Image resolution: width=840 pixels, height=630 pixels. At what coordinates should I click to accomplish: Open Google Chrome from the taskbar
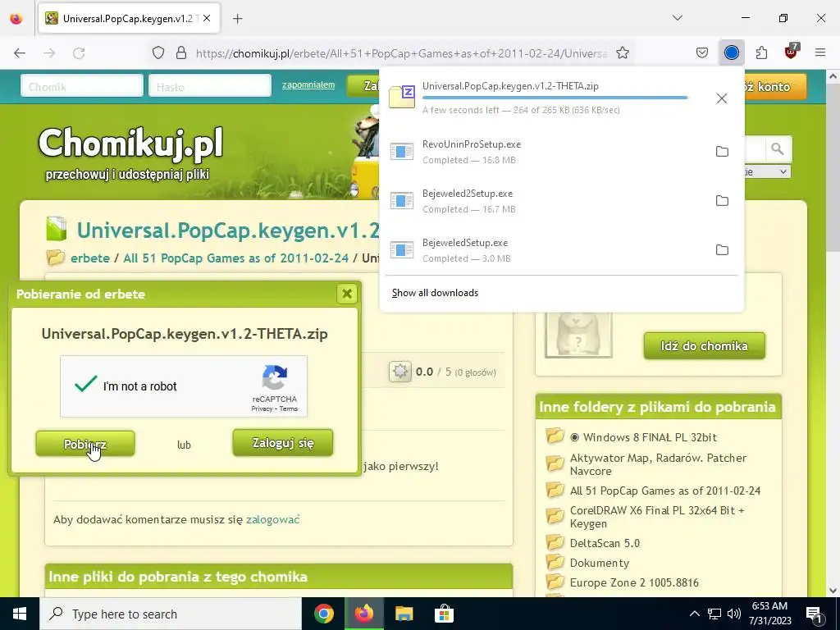pos(323,614)
